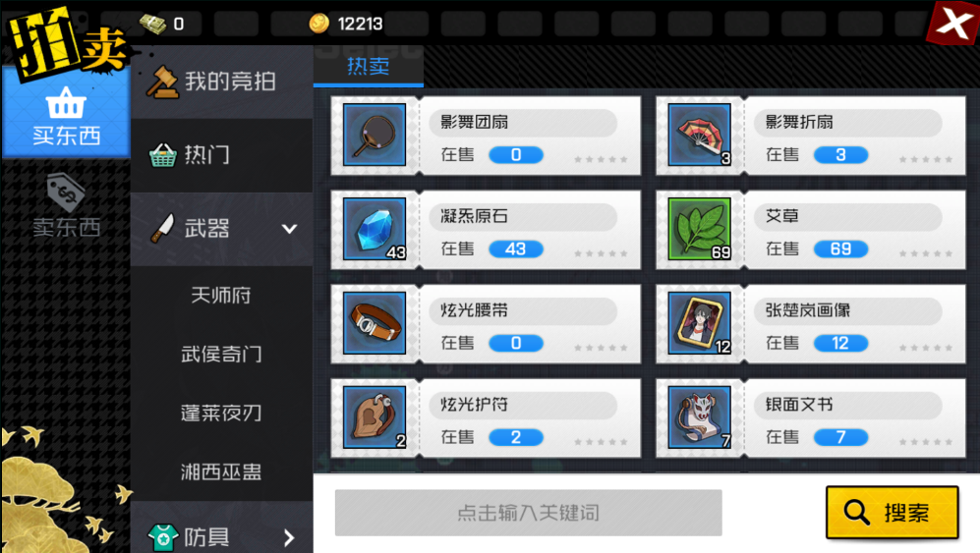Select the 影舞折扇 folding fan icon
This screenshot has width=980, height=553.
tap(700, 135)
